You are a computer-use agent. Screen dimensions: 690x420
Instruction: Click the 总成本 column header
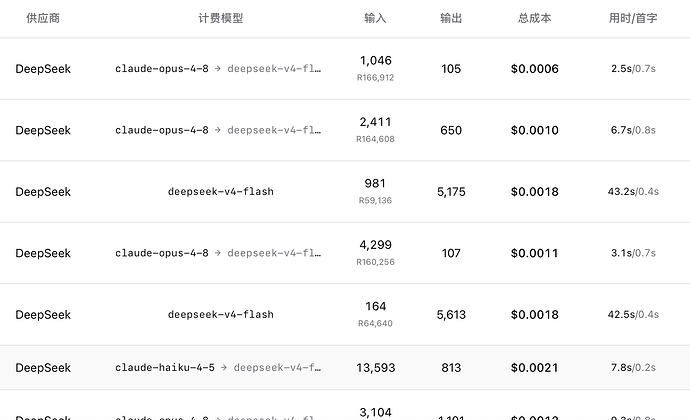pos(535,18)
